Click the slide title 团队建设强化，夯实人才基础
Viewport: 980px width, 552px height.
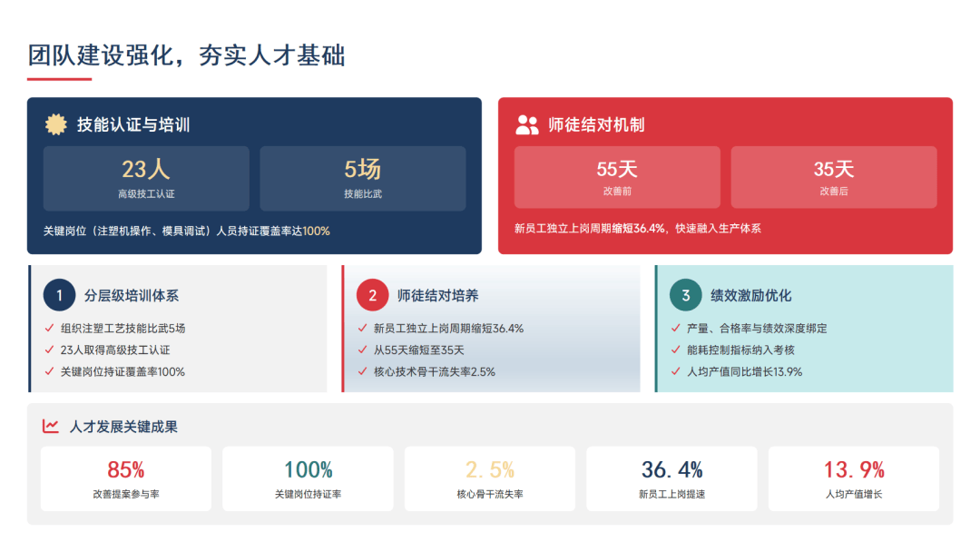point(187,55)
